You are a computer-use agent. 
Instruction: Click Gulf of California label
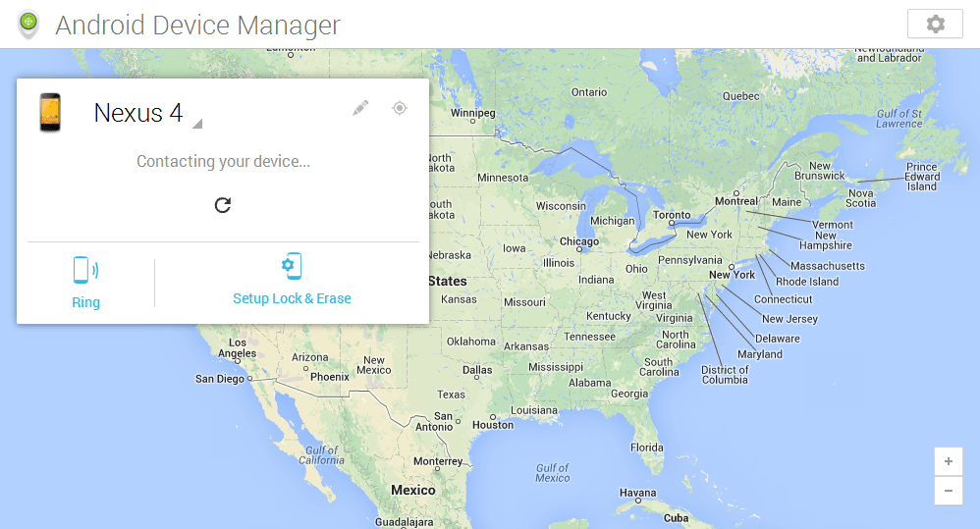coord(321,455)
